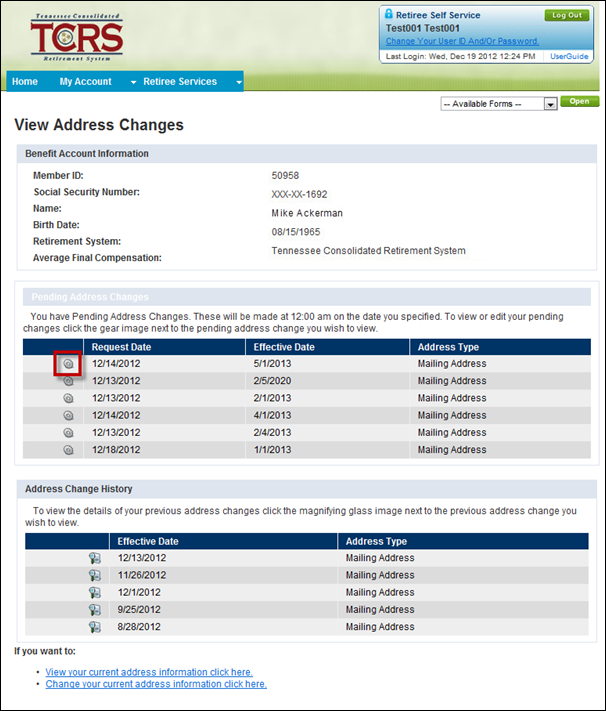Viewport: 606px width, 711px height.
Task: Click gear icon for change effective 2/1/2013
Action: pyautogui.click(x=68, y=398)
